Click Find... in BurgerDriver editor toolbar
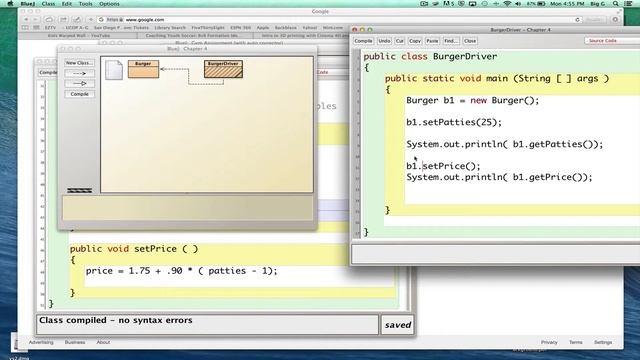The width and height of the screenshot is (640, 360). coord(451,41)
